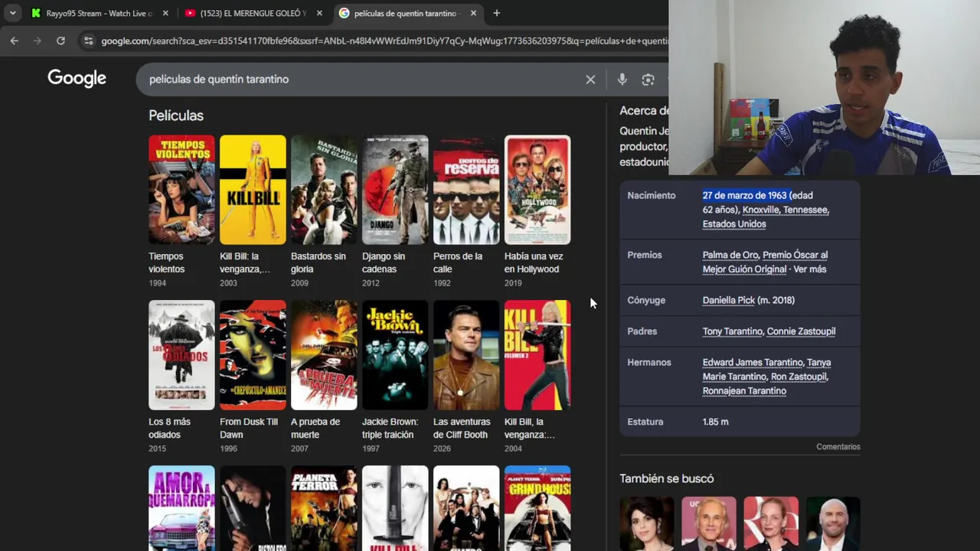Open first También se buscó dark-haired woman thumbnail
Screen dimensions: 980x551
pos(647,523)
